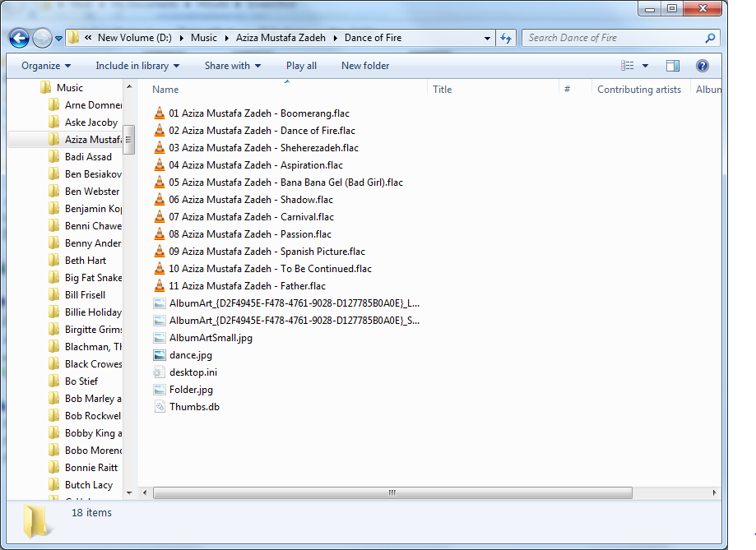Select the AlbumArt file ending in _S
Image resolution: width=756 pixels, height=550 pixels.
295,321
